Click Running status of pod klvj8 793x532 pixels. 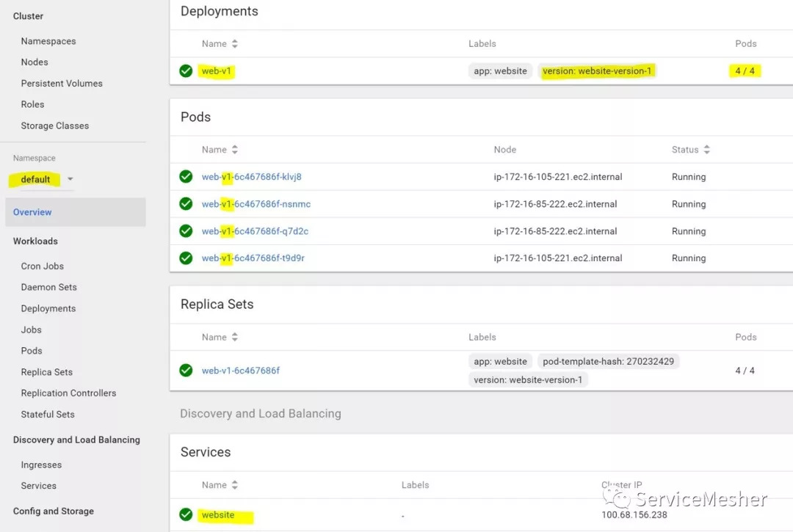click(689, 177)
